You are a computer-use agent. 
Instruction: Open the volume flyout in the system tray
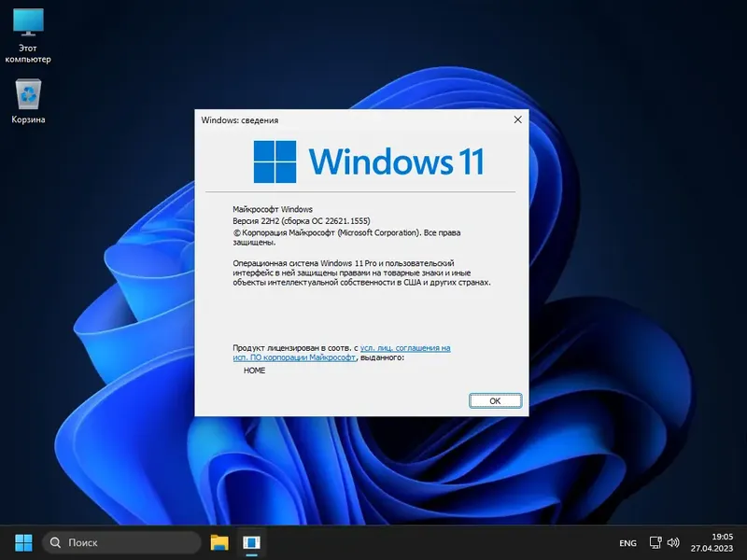(675, 542)
